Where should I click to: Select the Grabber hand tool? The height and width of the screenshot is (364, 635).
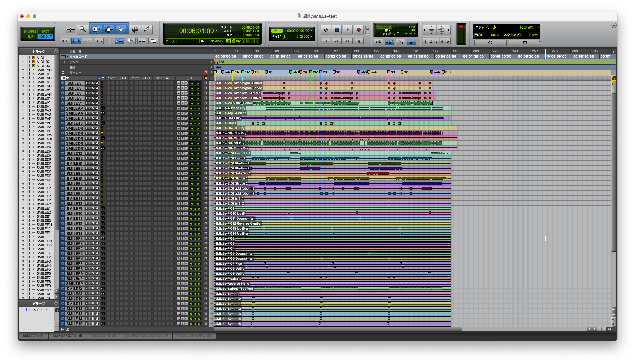tap(121, 29)
